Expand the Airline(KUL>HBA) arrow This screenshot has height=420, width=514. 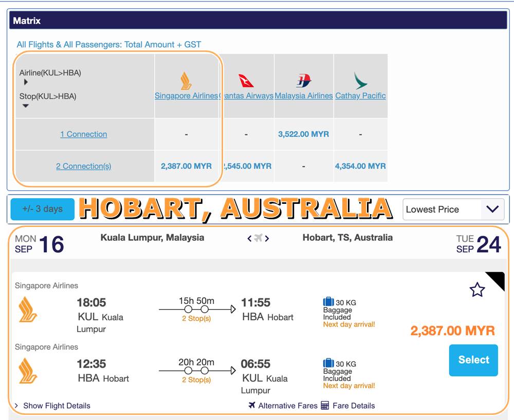26,82
